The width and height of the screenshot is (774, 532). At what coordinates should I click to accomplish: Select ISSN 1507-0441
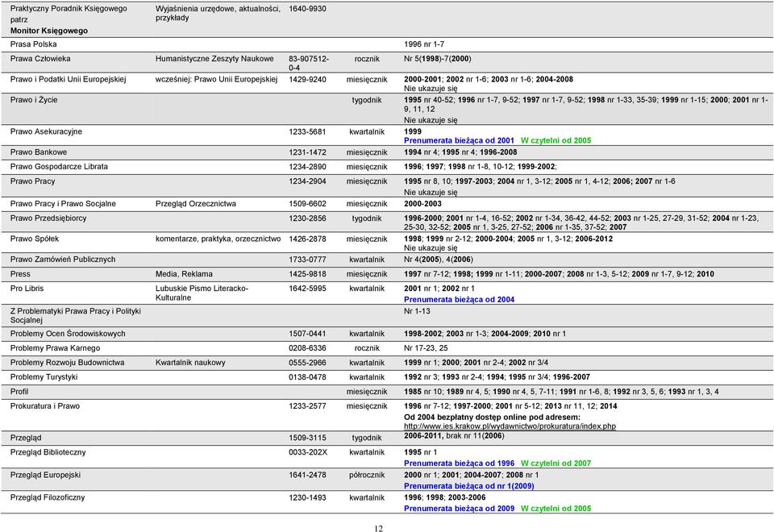307,334
